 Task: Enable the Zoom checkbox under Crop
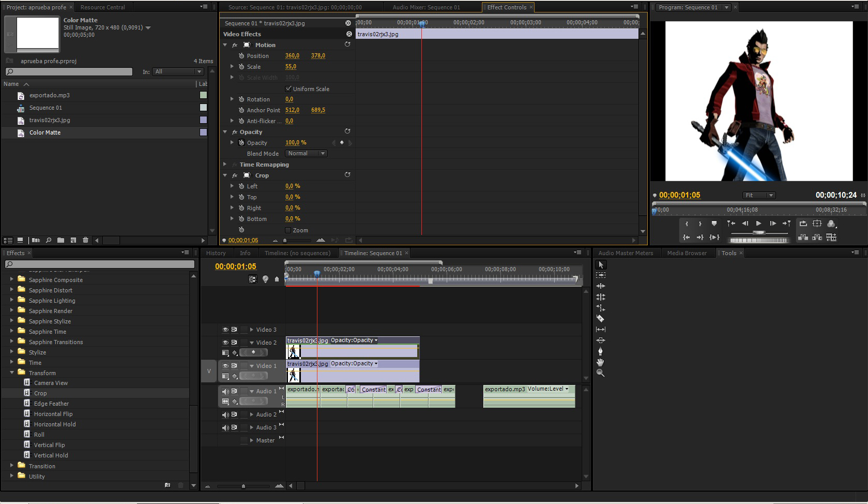click(288, 230)
